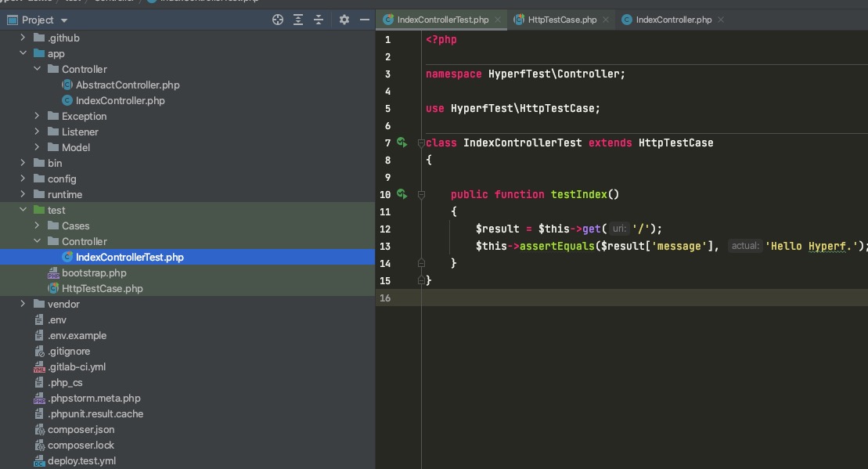The image size is (868, 469).
Task: Click the Collapse All icon in Project toolbar
Action: coord(319,20)
